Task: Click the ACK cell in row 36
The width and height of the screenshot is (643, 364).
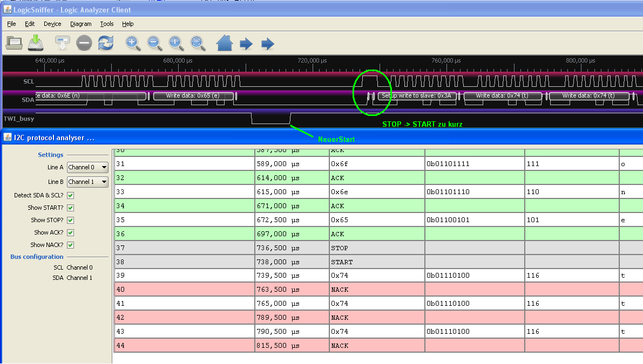Action: 376,234
